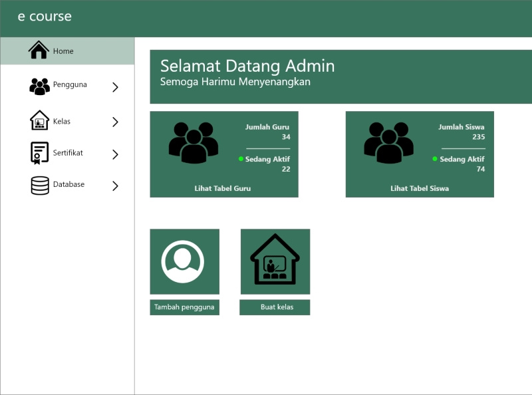This screenshot has height=395, width=532.
Task: Click the people icon on Siswa card
Action: point(388,143)
